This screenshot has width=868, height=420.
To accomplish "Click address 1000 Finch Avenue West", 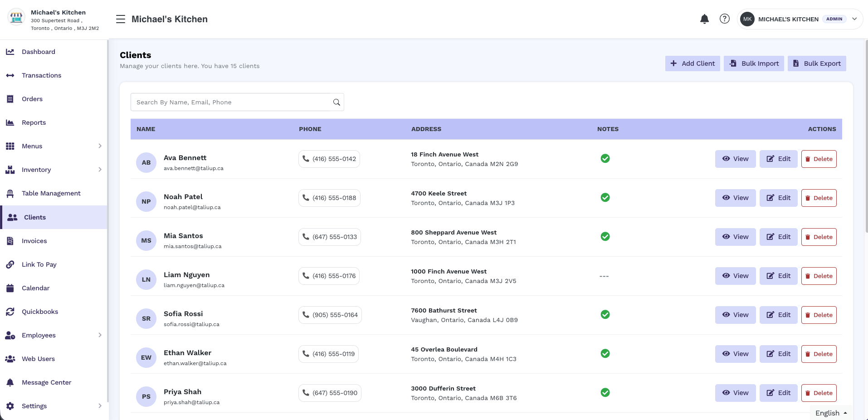I will pyautogui.click(x=449, y=271).
